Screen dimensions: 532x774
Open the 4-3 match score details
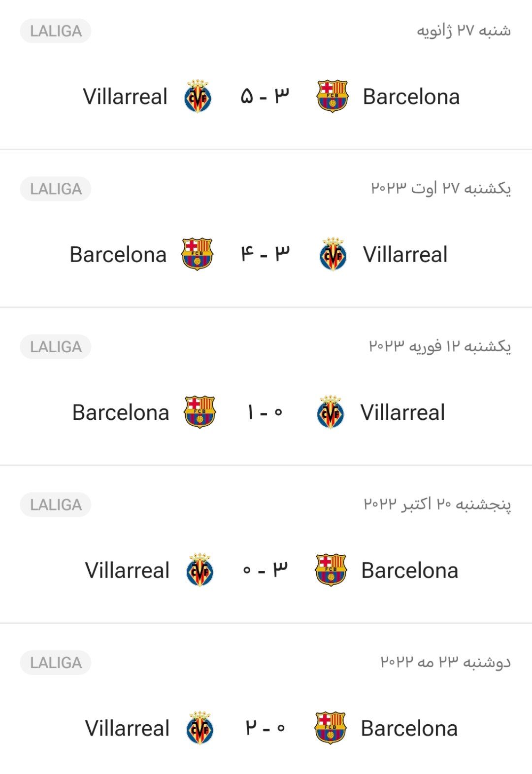pyautogui.click(x=265, y=254)
